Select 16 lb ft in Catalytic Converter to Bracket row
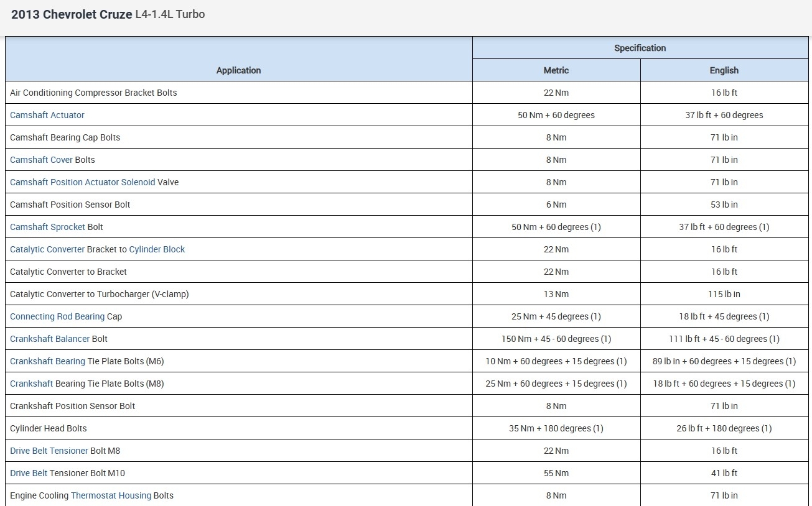This screenshot has height=506, width=812. pyautogui.click(x=724, y=272)
